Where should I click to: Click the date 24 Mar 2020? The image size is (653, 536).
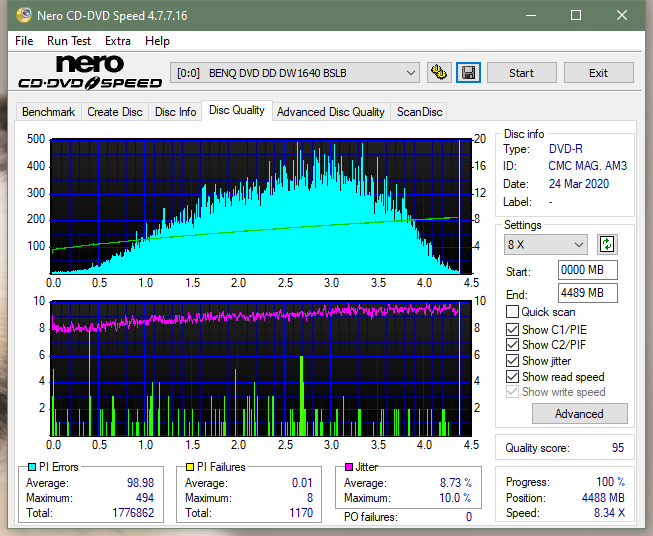click(578, 184)
